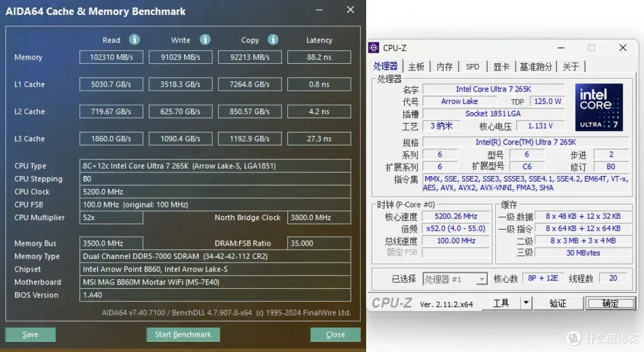Click the Save button in AIDA64
This screenshot has width=644, height=352.
click(x=30, y=334)
